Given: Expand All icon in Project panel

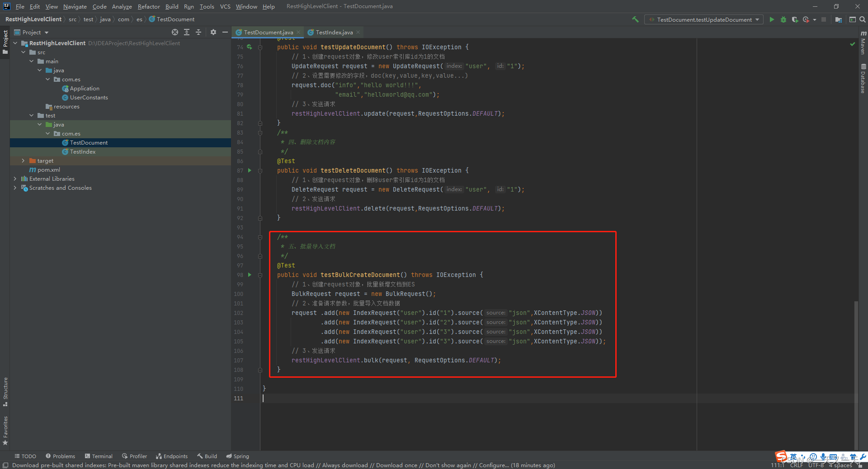Looking at the screenshot, I should (187, 32).
